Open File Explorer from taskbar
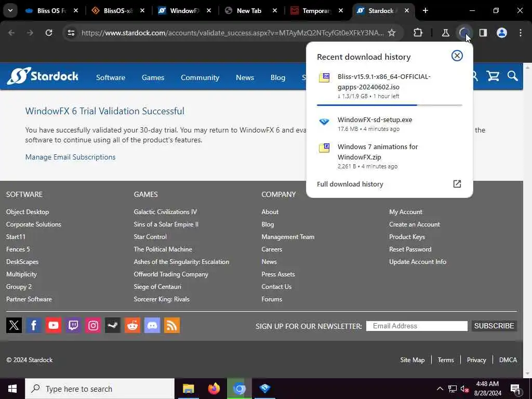 tap(188, 389)
